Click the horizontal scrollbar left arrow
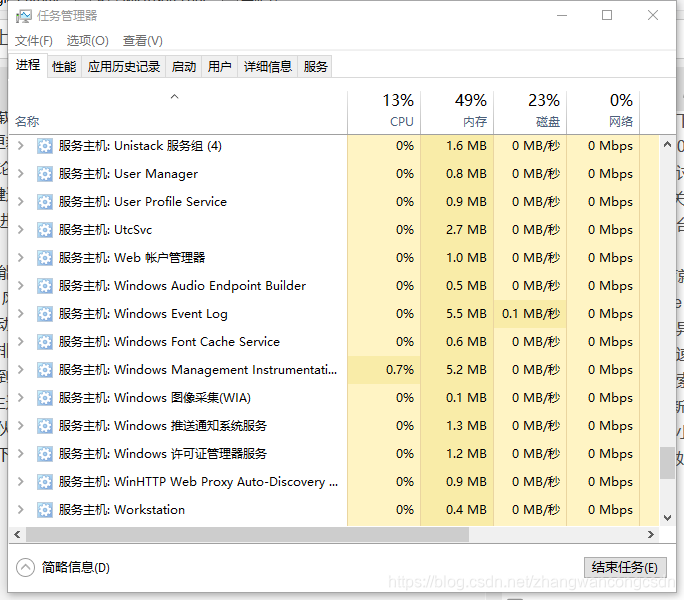 coord(17,535)
